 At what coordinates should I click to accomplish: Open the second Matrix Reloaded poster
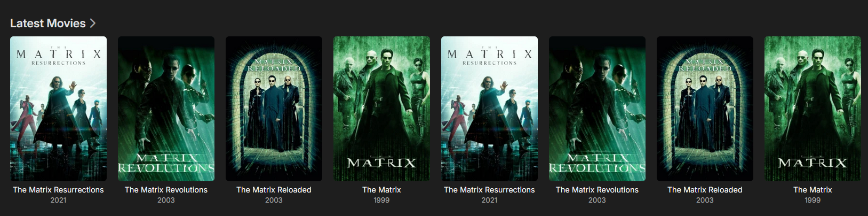pyautogui.click(x=705, y=109)
